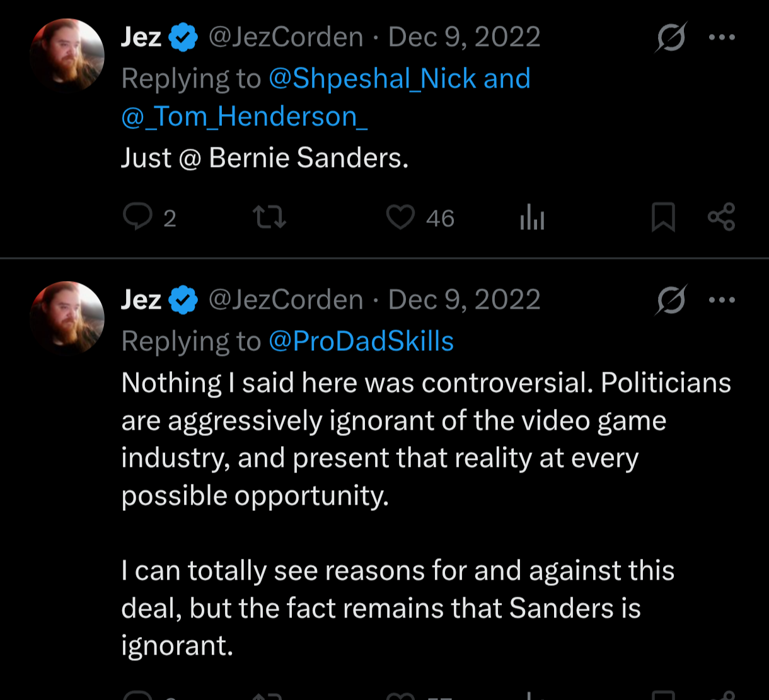Tap verified badge on first tweet
The height and width of the screenshot is (700, 769).
(x=183, y=38)
